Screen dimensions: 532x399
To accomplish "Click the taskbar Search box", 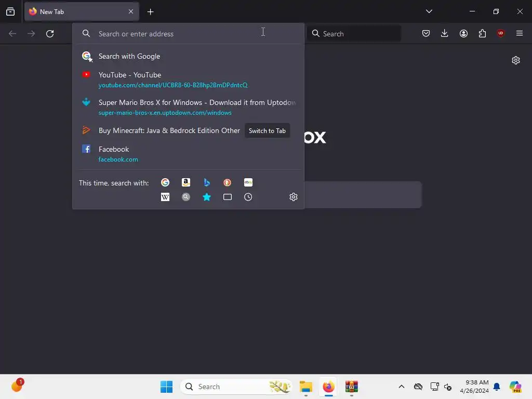I will click(236, 387).
